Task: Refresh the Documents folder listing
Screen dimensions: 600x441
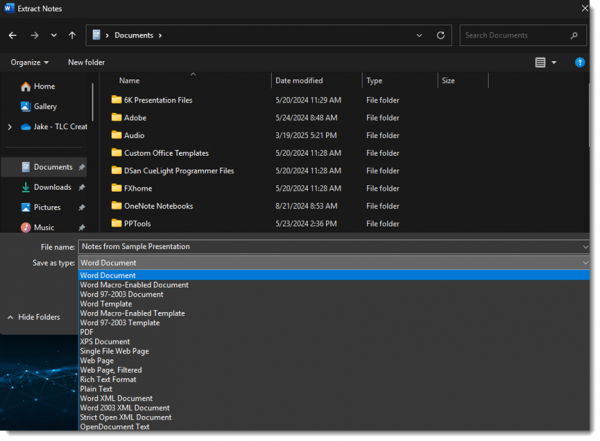Action: click(440, 35)
